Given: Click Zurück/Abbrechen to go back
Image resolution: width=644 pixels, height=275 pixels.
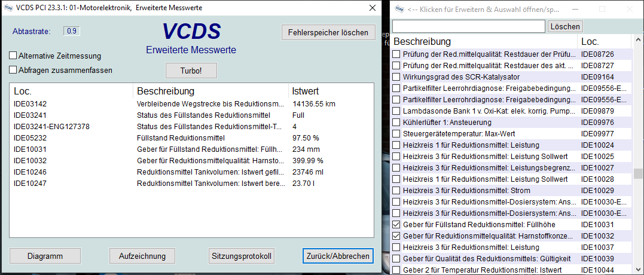Looking at the screenshot, I should click(x=338, y=256).
